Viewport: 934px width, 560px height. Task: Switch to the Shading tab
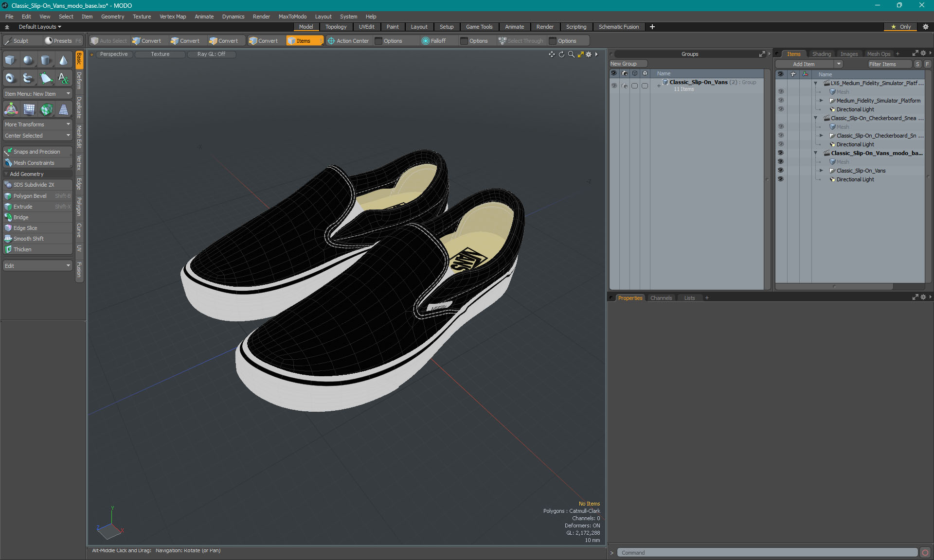point(822,54)
